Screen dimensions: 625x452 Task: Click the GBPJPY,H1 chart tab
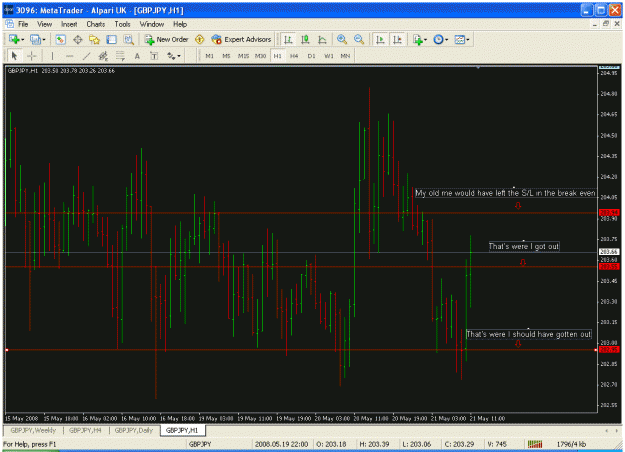click(182, 430)
